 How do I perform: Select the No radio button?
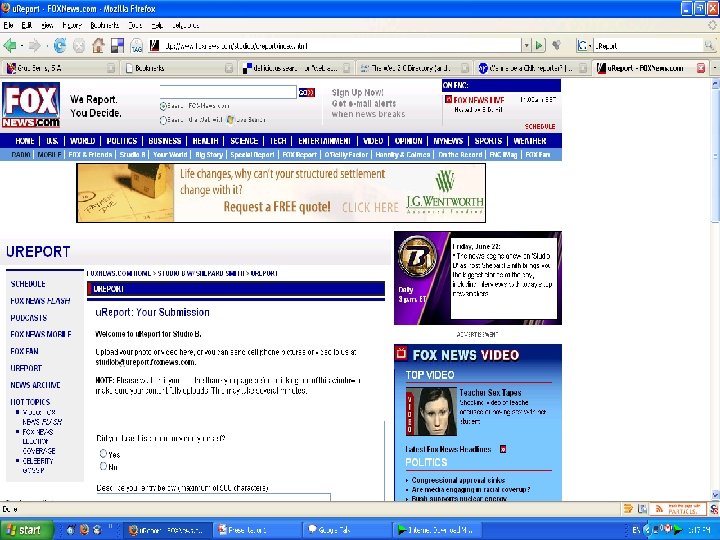(103, 466)
